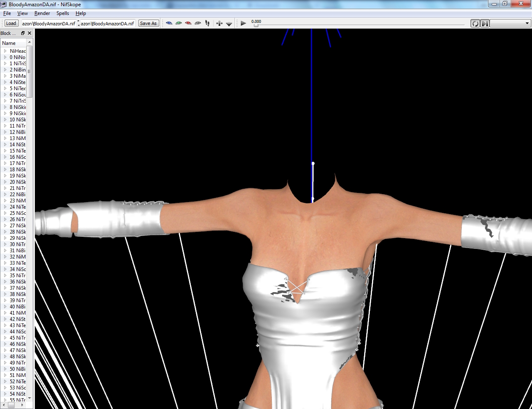532x409 pixels.
Task: Expand block 4 NiSte arrow
Action: (5, 82)
